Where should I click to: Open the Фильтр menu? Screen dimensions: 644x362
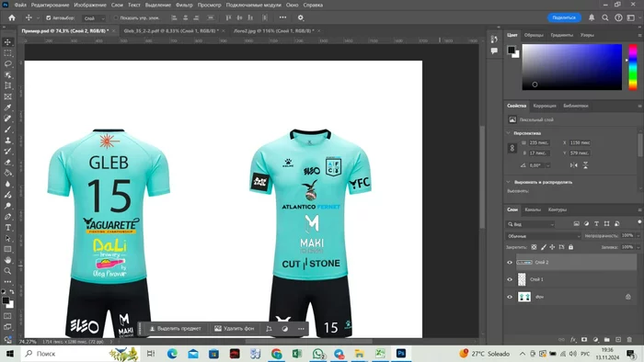pos(184,5)
